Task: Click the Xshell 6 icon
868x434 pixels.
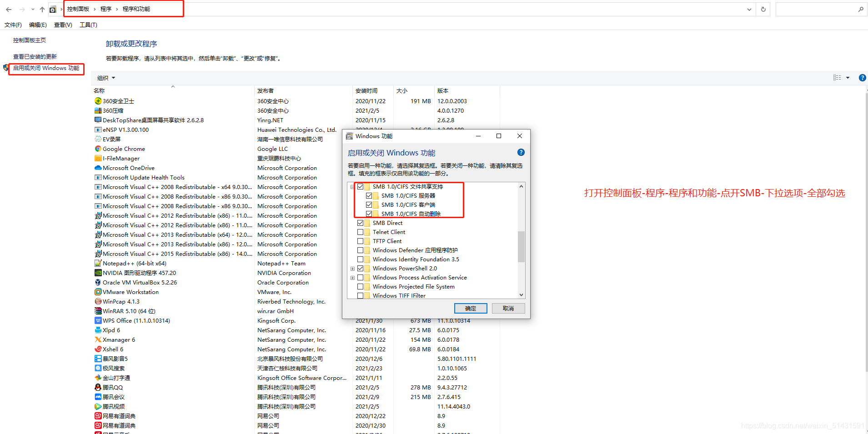Action: click(x=98, y=349)
